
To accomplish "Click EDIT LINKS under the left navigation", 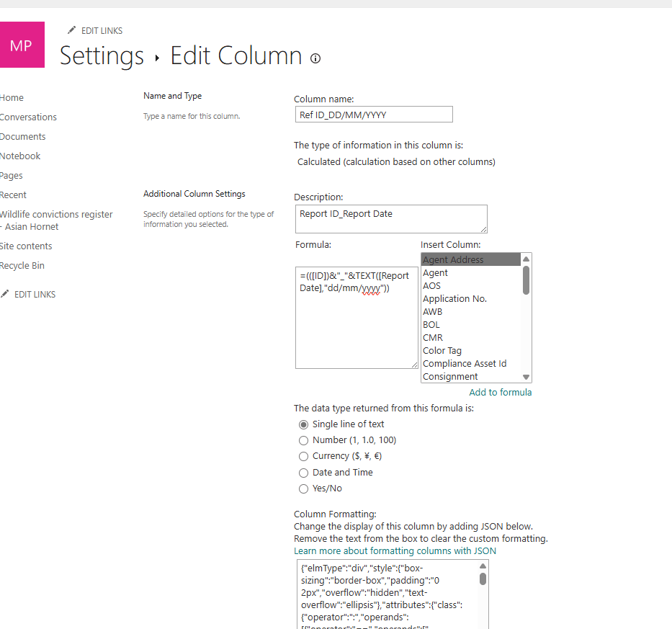I will pyautogui.click(x=35, y=295).
